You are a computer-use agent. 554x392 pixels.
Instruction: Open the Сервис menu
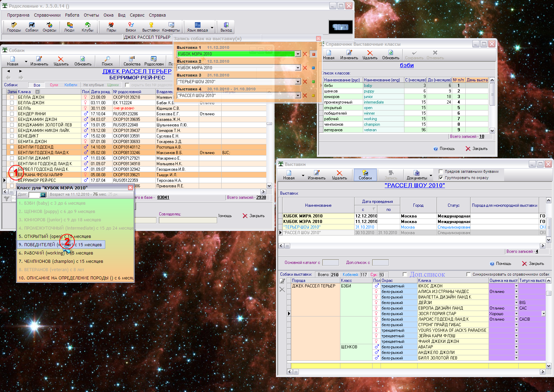click(137, 15)
